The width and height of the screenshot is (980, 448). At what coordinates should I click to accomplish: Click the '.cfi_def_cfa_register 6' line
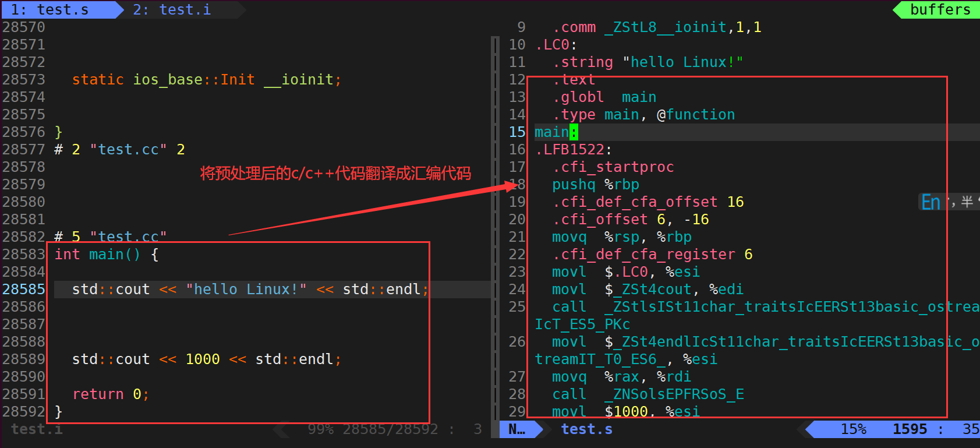[x=652, y=255]
